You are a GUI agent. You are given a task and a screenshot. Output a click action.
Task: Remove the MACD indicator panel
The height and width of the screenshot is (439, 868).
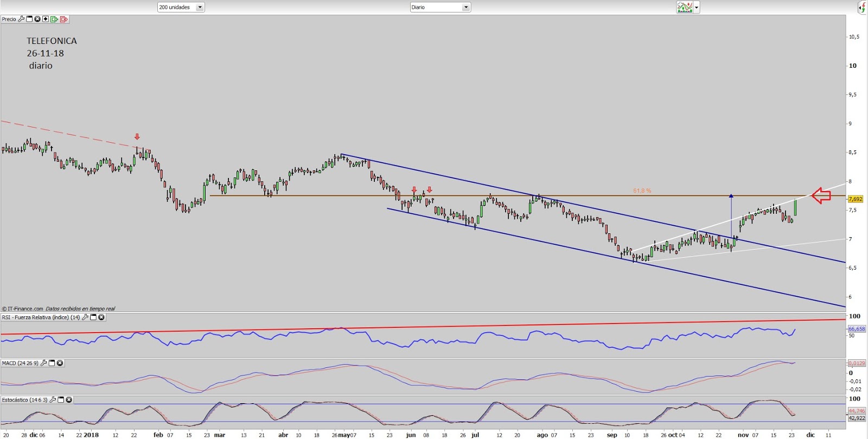60,363
